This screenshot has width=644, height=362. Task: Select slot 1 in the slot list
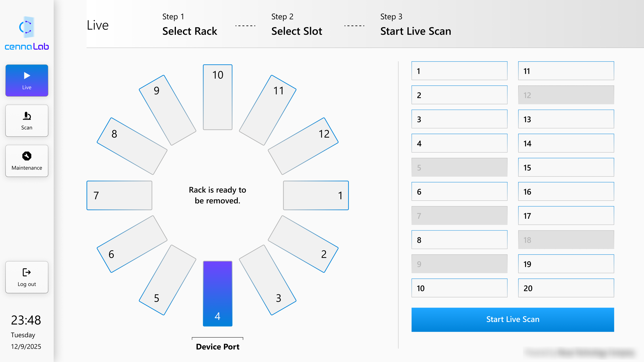click(x=459, y=71)
